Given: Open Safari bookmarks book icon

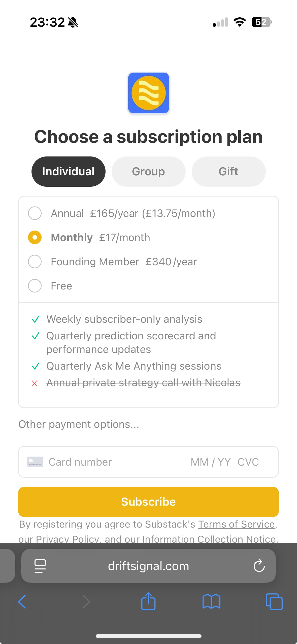Looking at the screenshot, I should point(211,601).
